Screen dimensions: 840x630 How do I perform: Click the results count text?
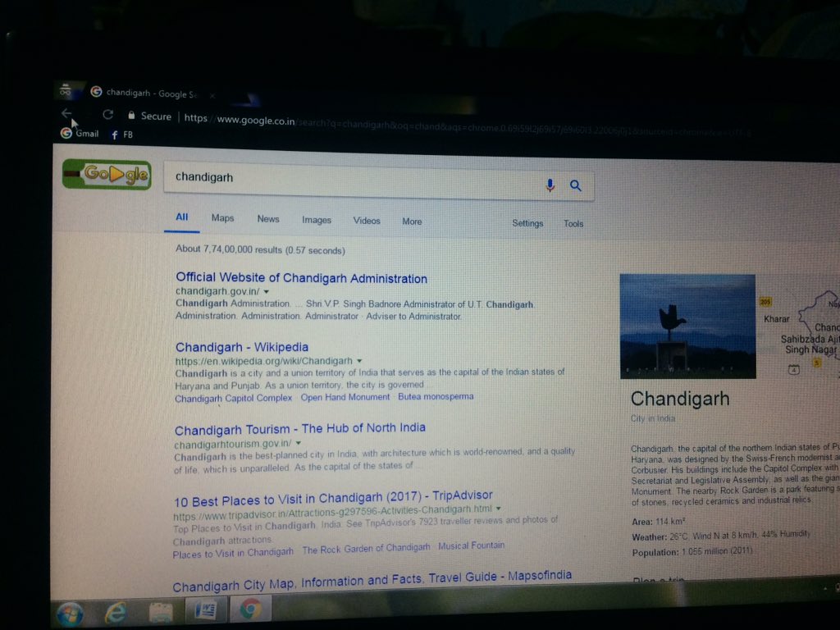260,249
